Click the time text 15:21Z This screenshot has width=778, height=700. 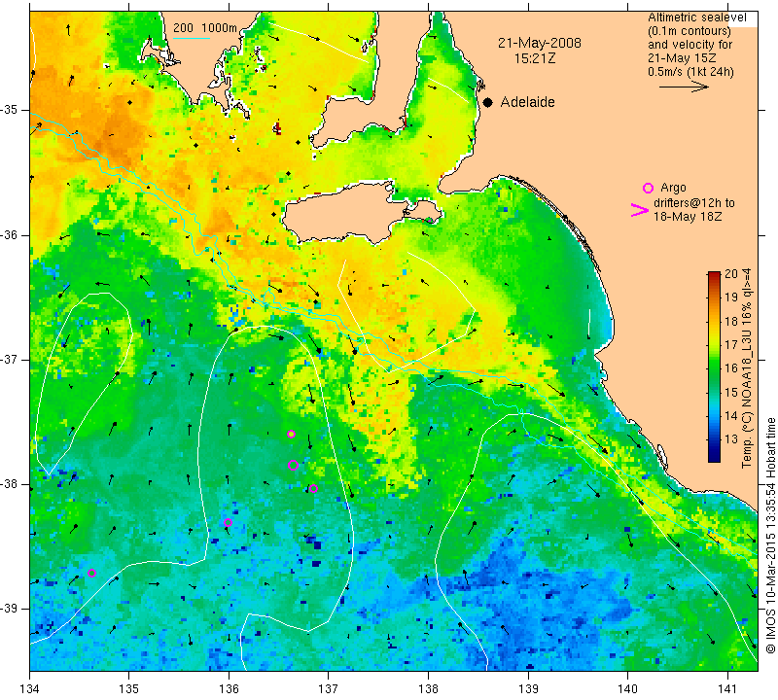[x=534, y=58]
